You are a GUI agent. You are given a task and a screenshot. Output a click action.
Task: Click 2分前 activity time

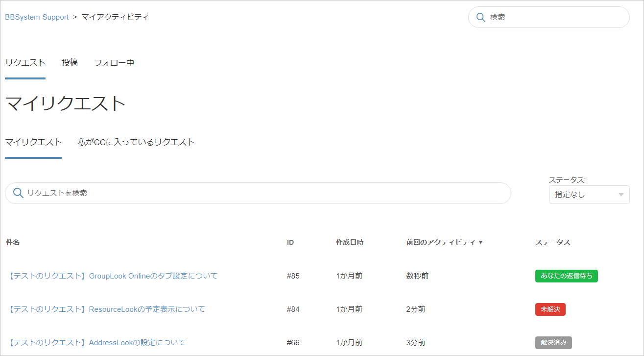tap(416, 309)
